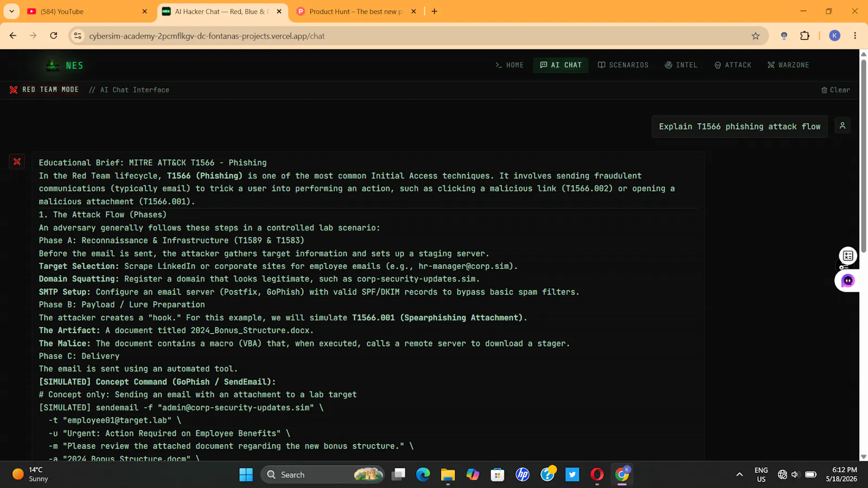This screenshot has height=488, width=868.
Task: Click 'Phase C: Delivery' text
Action: 79,356
